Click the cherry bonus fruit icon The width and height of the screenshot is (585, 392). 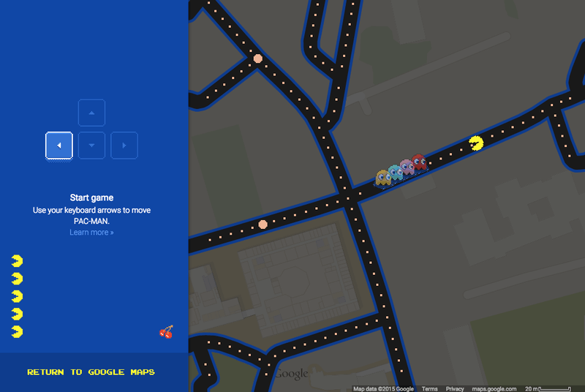point(166,332)
